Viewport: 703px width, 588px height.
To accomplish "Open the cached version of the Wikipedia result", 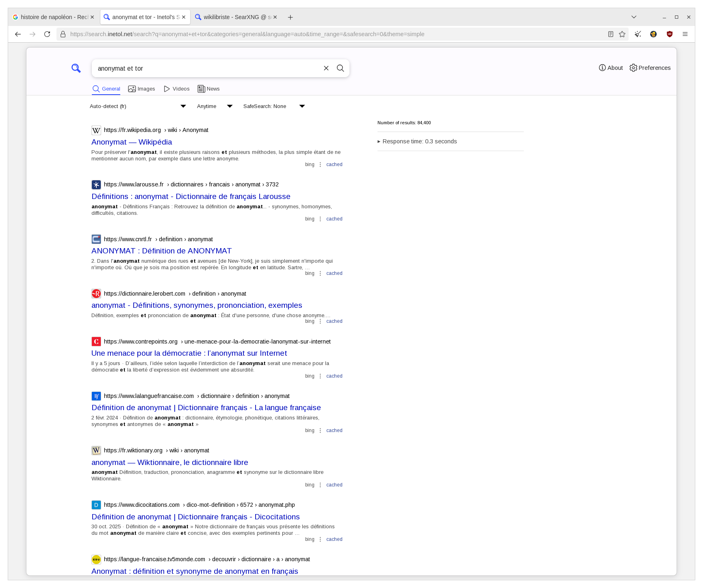I will click(334, 164).
